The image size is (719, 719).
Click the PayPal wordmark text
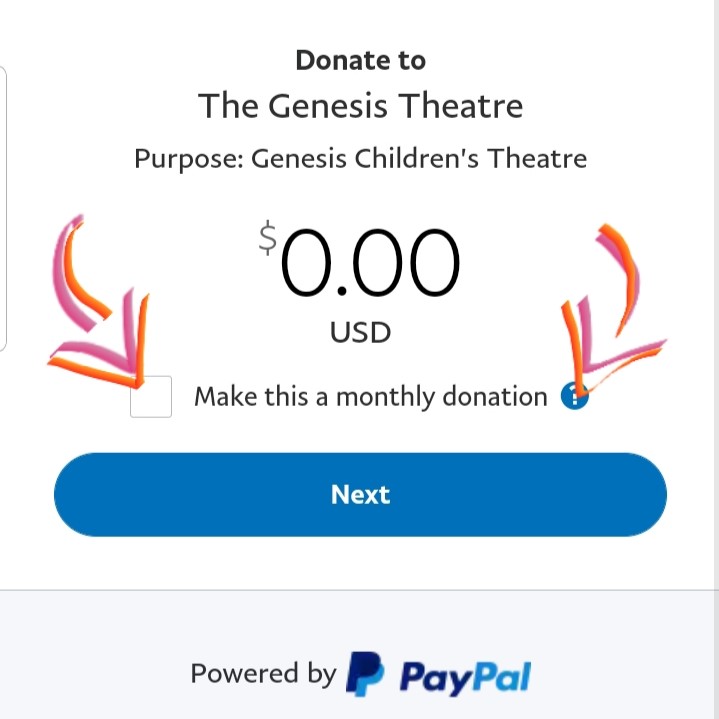[465, 678]
